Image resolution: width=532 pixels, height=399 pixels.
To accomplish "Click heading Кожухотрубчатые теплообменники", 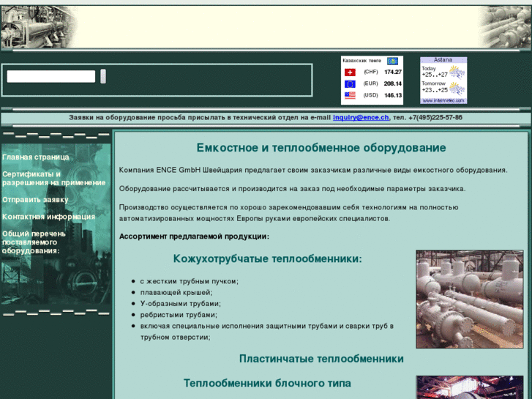I will pos(267,258).
